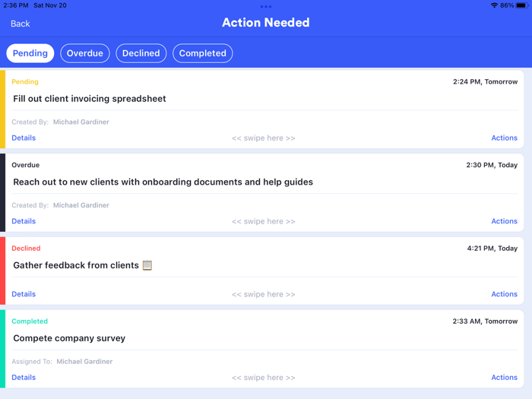Show the Completed filter tab
The image size is (532, 399).
[203, 53]
